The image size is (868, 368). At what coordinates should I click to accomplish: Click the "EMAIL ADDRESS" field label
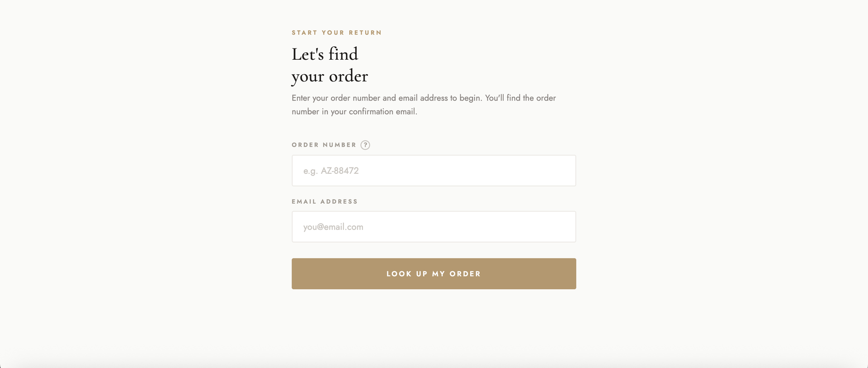tap(325, 201)
